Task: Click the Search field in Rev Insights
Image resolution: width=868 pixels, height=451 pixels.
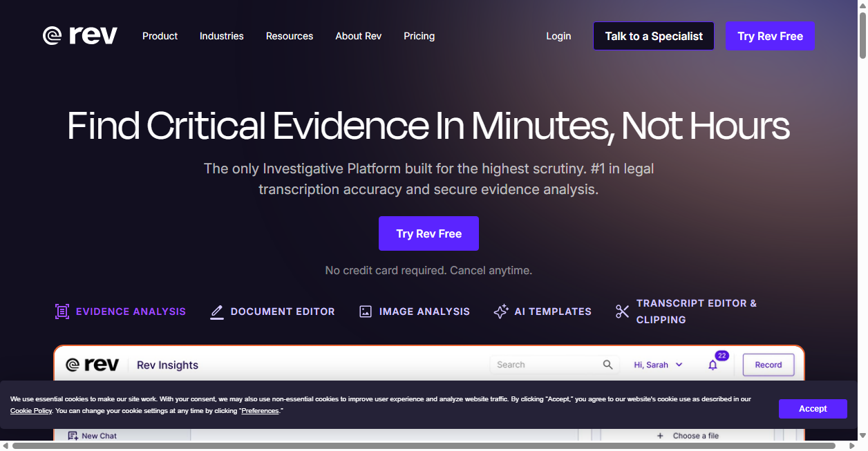Action: click(554, 365)
